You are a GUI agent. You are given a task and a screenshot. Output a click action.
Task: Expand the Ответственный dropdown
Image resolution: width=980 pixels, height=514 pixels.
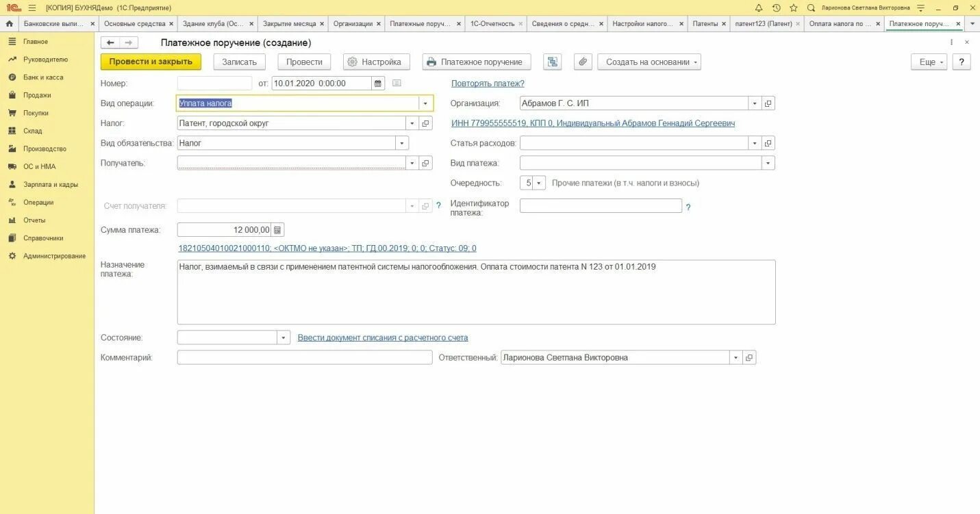coord(736,357)
